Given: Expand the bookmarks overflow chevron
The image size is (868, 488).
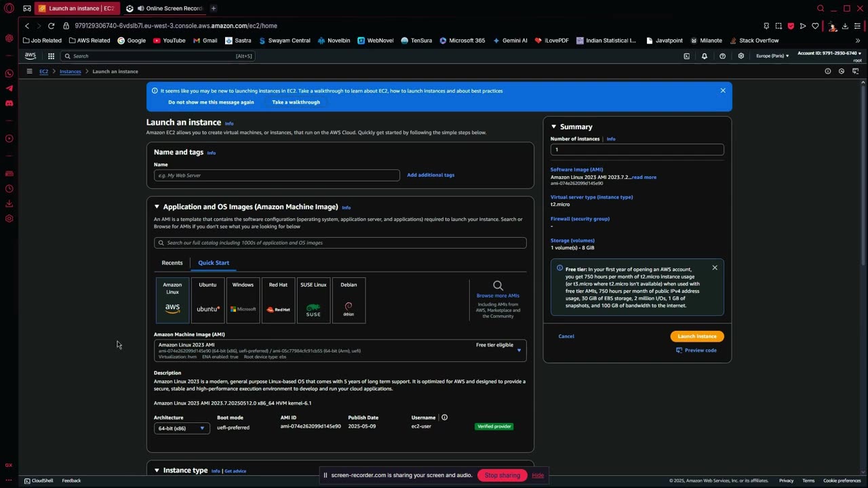Looking at the screenshot, I should pyautogui.click(x=858, y=41).
